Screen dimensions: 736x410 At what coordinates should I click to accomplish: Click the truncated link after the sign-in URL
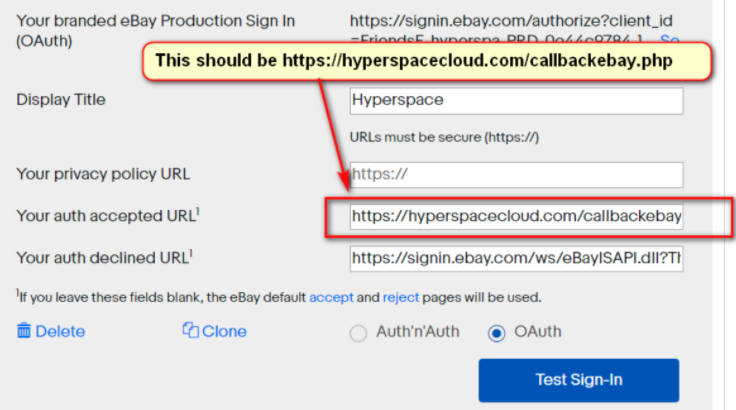[670, 40]
